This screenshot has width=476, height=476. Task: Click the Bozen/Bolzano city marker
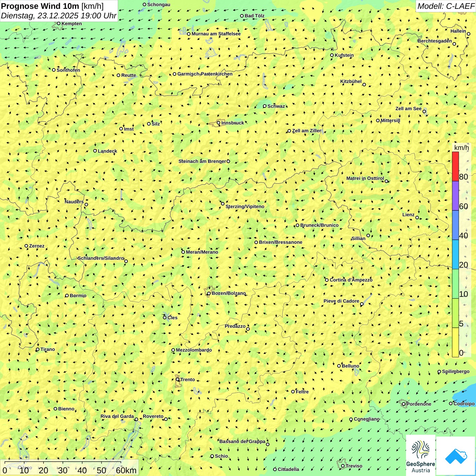point(209,293)
